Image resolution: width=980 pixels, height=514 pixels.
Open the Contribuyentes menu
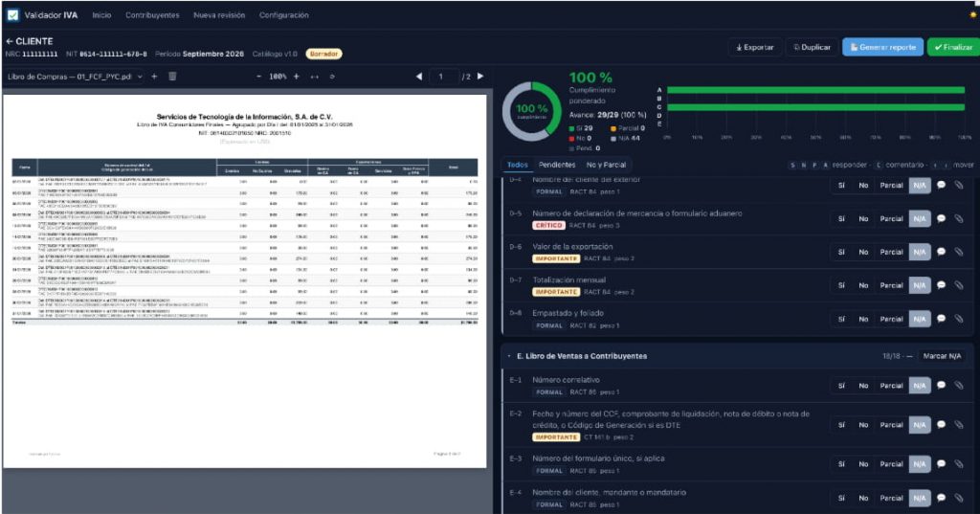152,15
